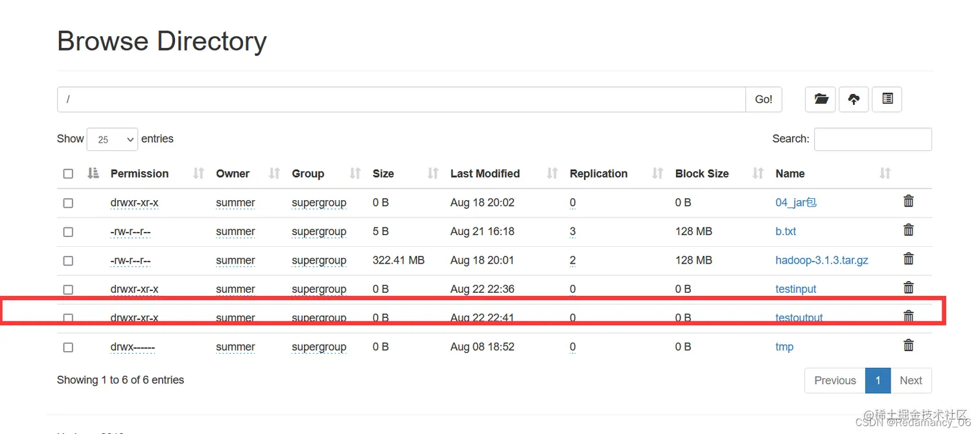Delete the b.txt file
The height and width of the screenshot is (434, 980).
909,230
